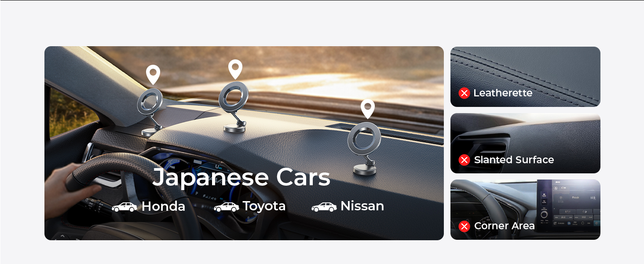Image resolution: width=644 pixels, height=264 pixels.
Task: Click the red X icon next to Leatherette
Action: [x=464, y=93]
